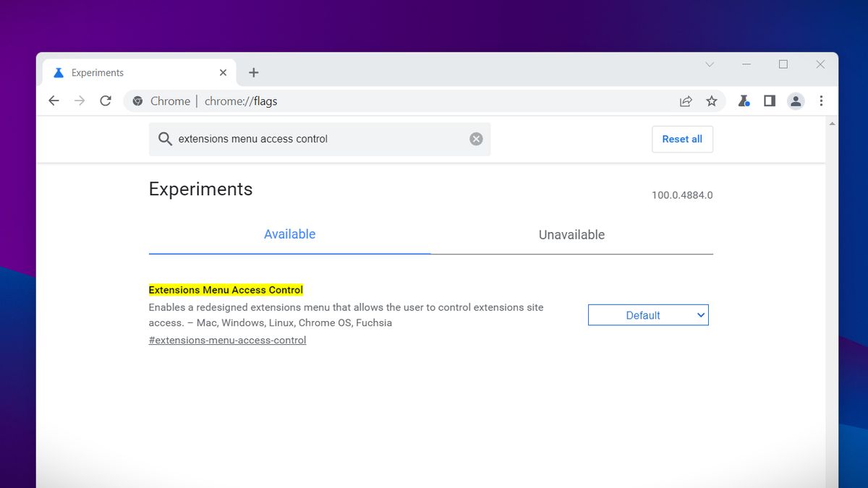
Task: Click version number 100.0.4884.0
Action: (x=682, y=195)
